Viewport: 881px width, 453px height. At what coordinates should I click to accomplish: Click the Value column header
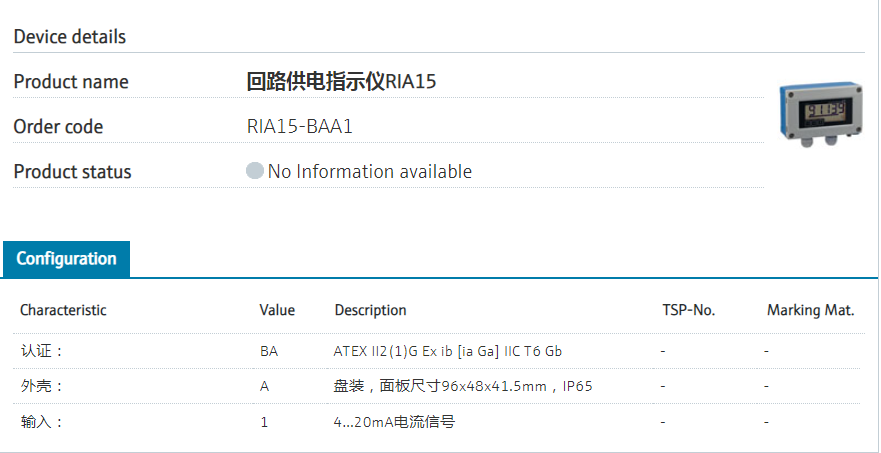277,310
